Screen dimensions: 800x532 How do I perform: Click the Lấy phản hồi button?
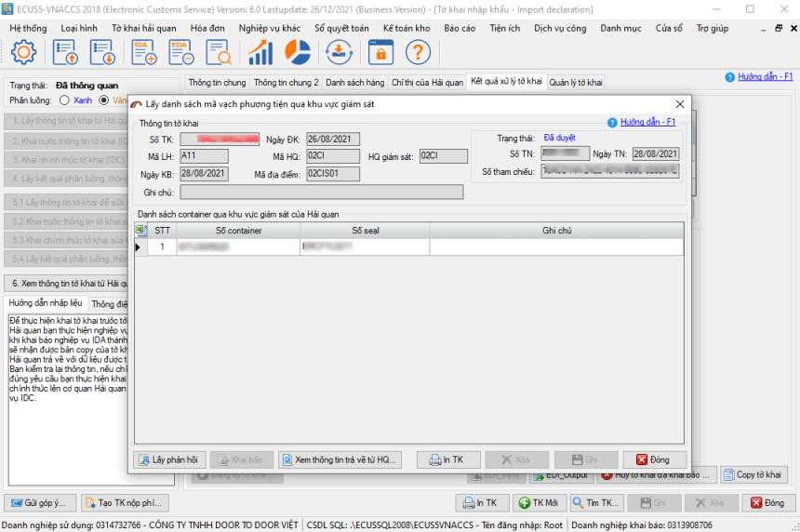coord(169,459)
